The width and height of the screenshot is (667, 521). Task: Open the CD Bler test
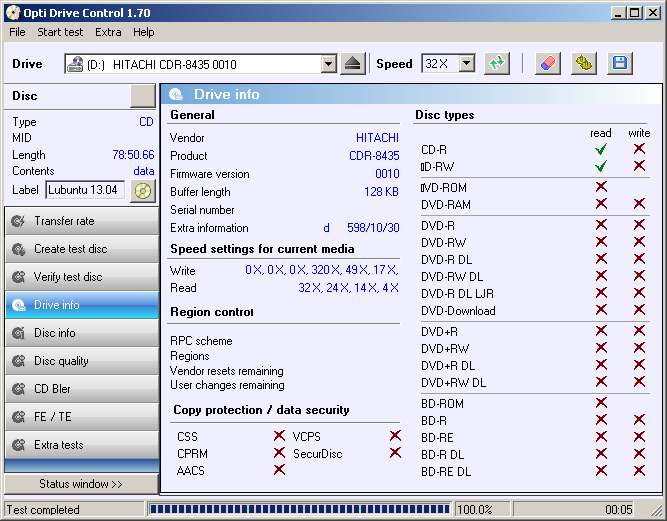[x=82, y=389]
